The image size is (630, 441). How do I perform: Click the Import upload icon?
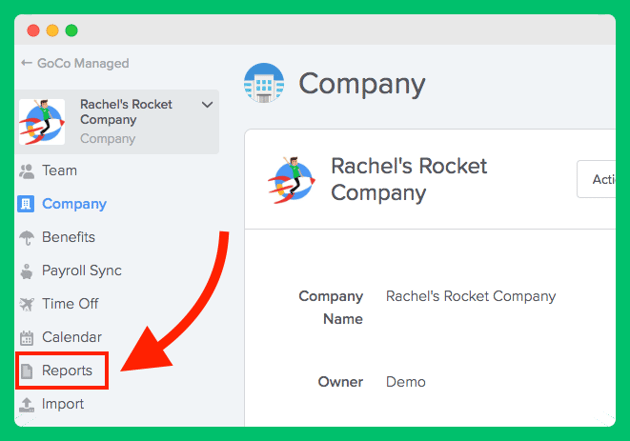pyautogui.click(x=27, y=404)
